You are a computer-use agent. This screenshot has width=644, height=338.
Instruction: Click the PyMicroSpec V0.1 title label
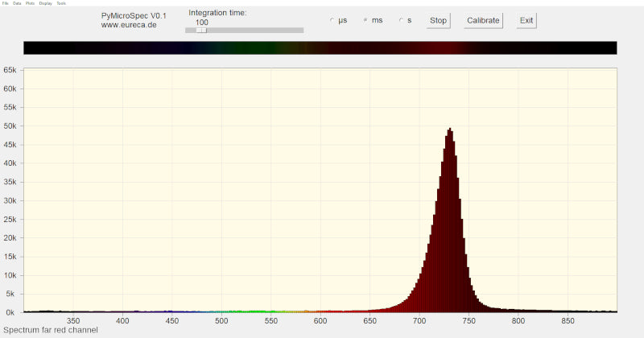coord(134,15)
